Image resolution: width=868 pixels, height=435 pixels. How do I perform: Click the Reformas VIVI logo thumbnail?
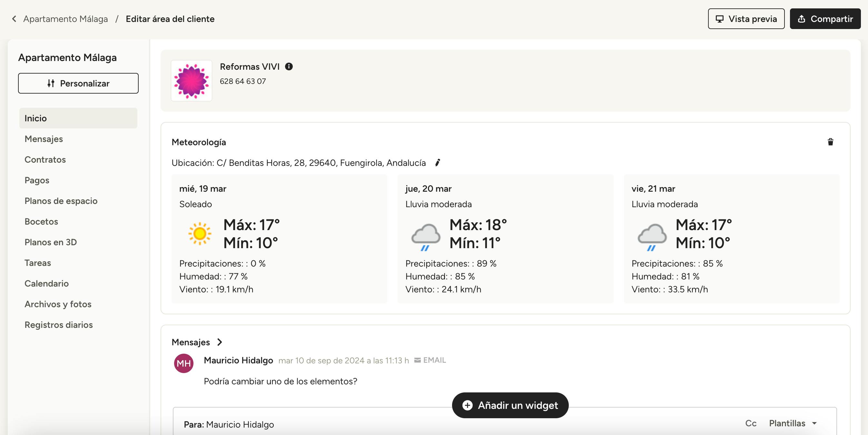[192, 81]
